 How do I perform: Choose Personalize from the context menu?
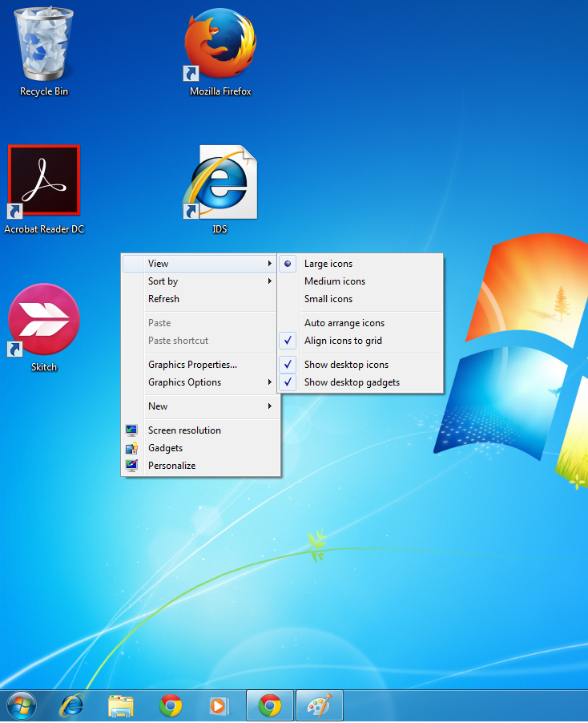[199, 465]
